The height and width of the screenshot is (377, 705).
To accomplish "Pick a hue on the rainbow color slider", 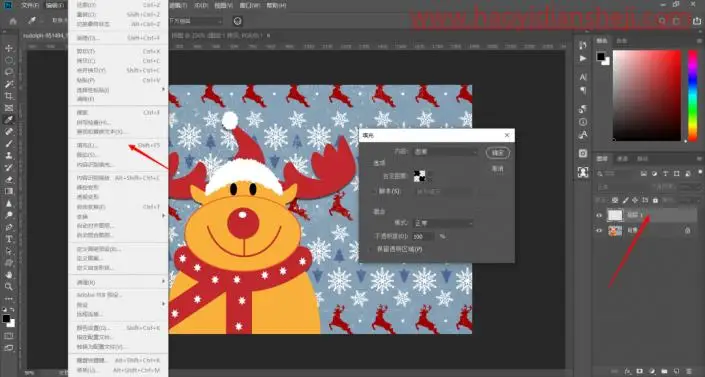I will pos(693,95).
